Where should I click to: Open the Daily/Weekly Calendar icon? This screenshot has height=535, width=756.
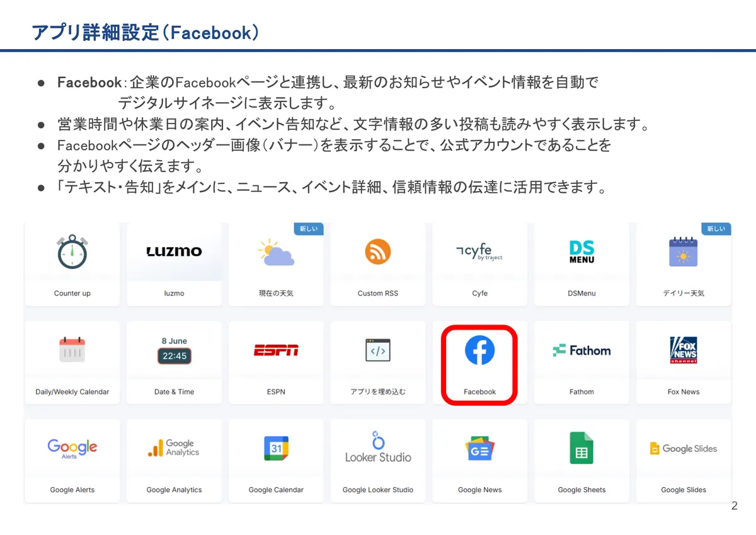point(72,350)
